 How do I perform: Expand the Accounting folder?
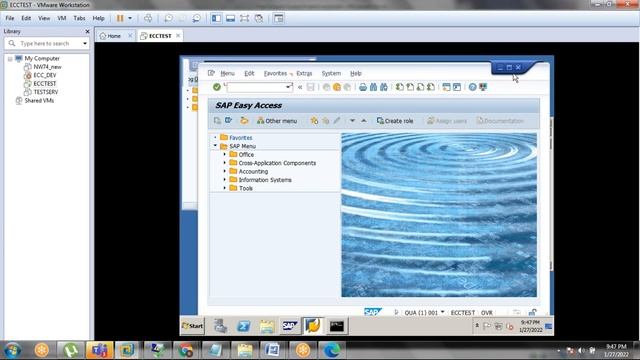[224, 171]
